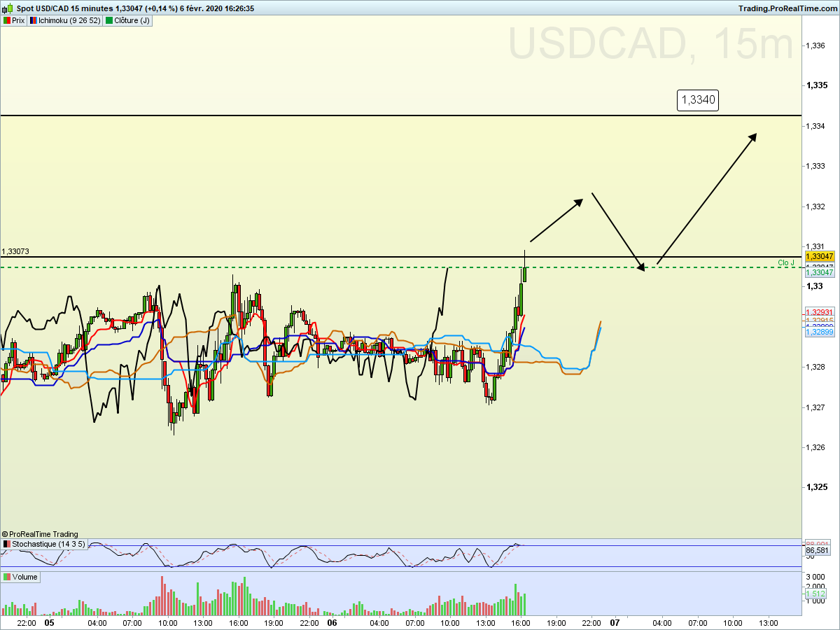Click the Spot USD/CAD 15 minutes title text

(61, 8)
